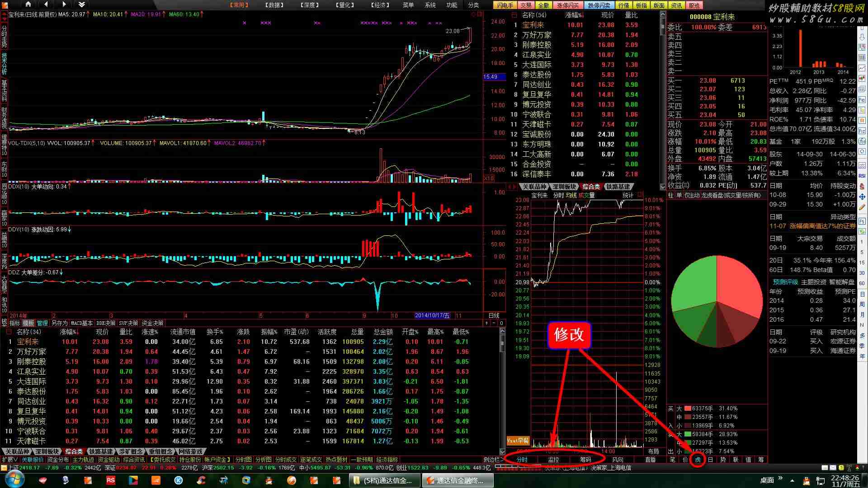Expand the 扩展 dropdown at bottom left
The image size is (868, 488).
click(10, 460)
